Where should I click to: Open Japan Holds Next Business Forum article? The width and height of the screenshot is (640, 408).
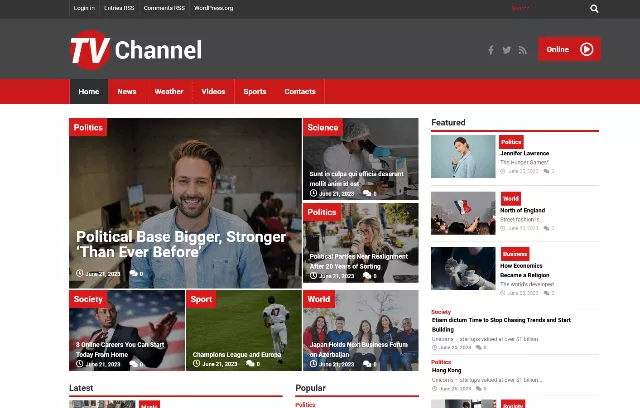coord(358,350)
